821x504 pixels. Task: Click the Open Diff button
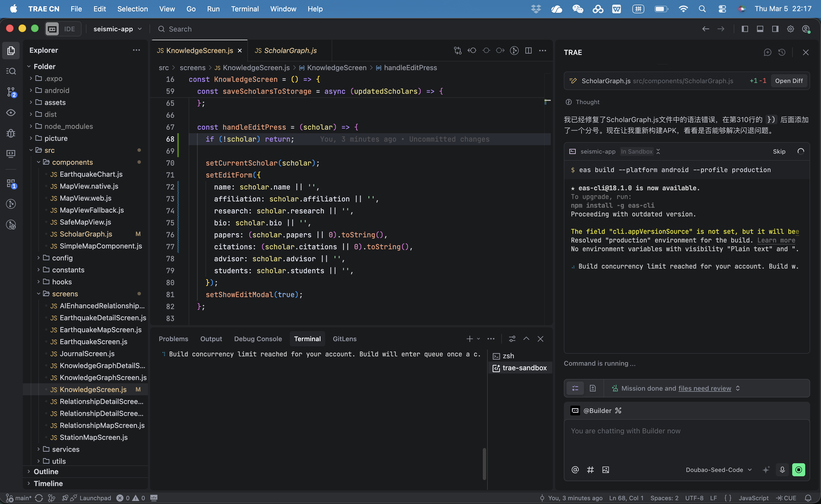789,81
